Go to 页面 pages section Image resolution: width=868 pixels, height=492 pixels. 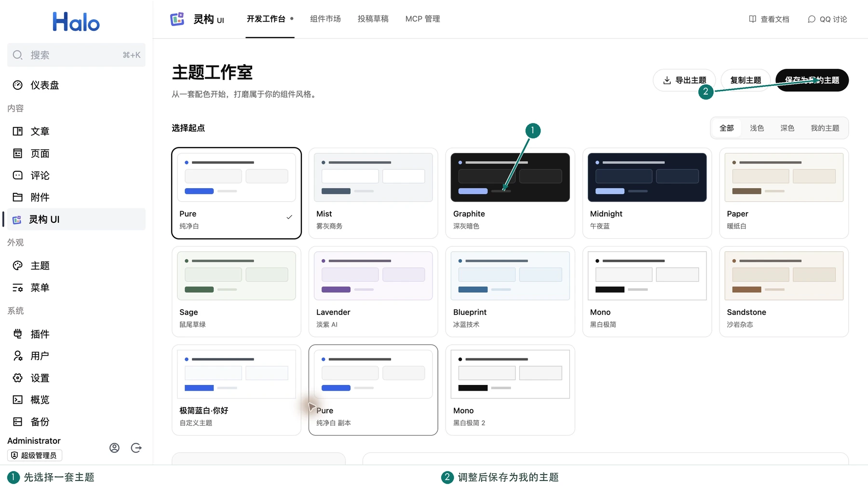click(x=76, y=153)
